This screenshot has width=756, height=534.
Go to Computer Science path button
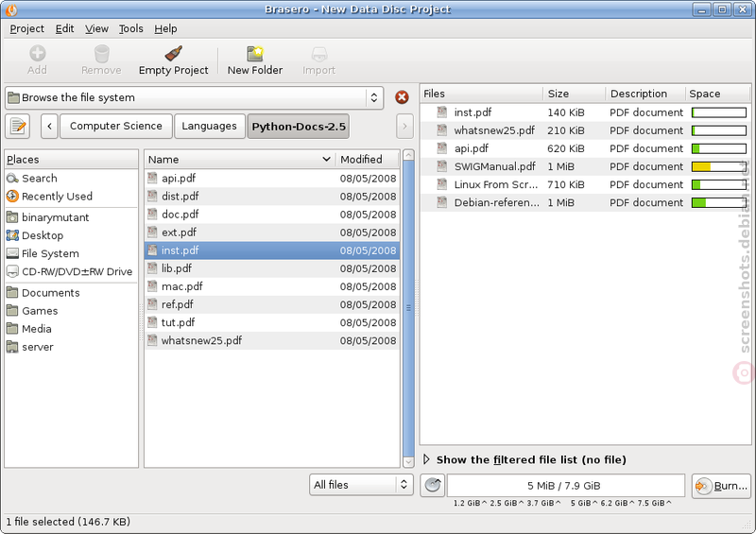tap(115, 127)
